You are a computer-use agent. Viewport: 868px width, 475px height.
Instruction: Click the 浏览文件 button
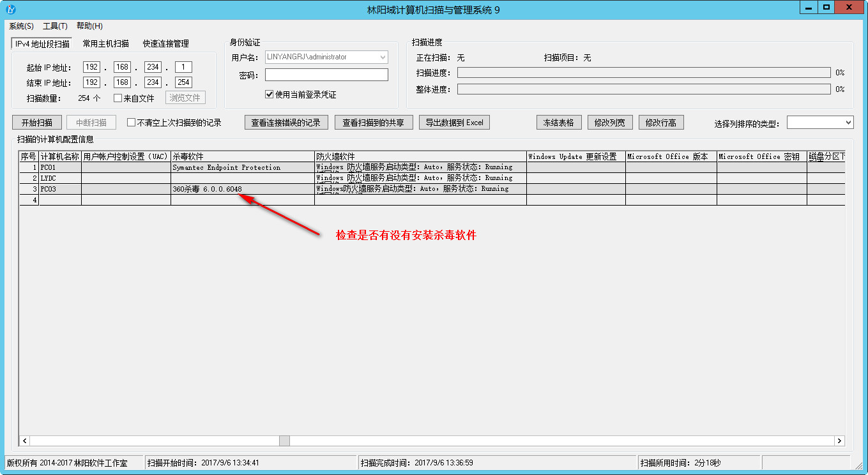(185, 98)
